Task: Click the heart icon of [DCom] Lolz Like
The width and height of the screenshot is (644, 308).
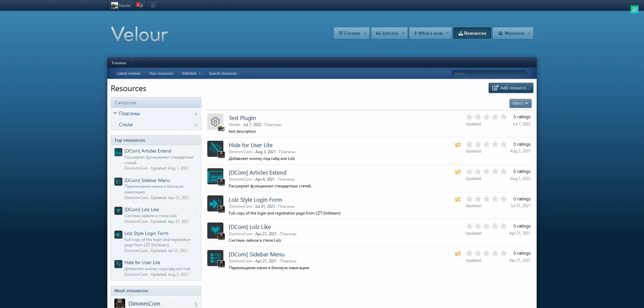Action: click(x=215, y=230)
